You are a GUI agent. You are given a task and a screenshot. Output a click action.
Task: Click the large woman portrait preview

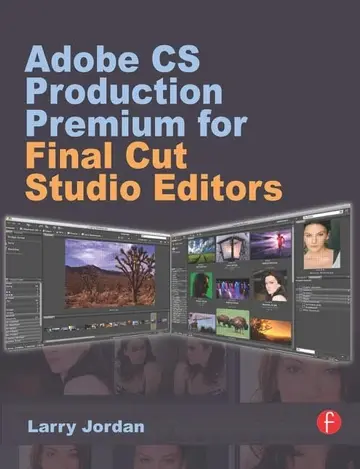point(322,244)
